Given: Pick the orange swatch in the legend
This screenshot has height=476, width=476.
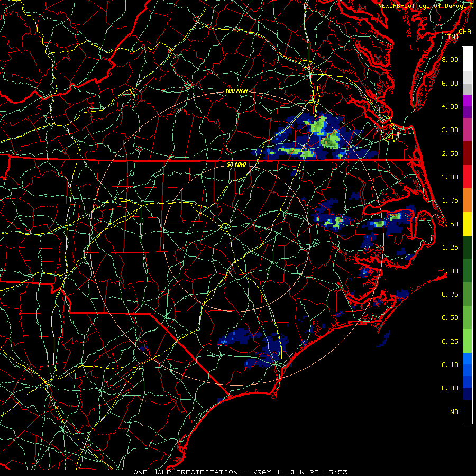Looking at the screenshot, I should 467,200.
